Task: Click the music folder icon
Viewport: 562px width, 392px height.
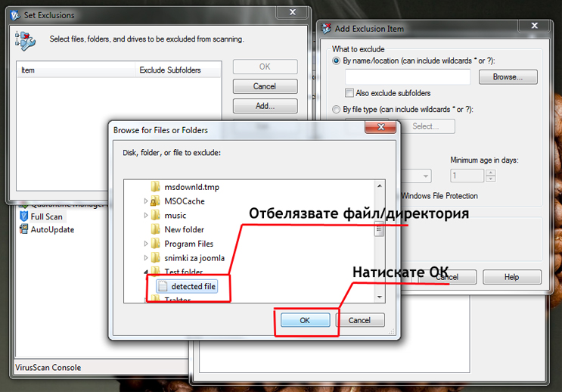Action: pos(155,215)
